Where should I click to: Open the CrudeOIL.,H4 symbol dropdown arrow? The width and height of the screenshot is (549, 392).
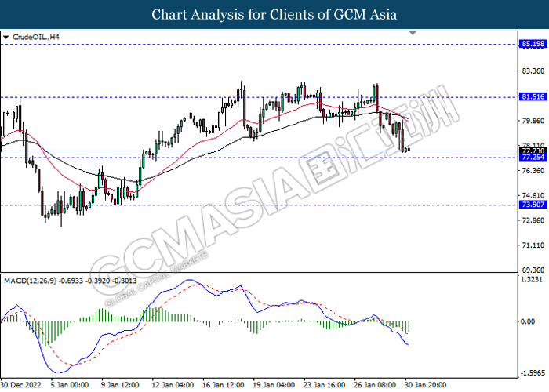pos(5,37)
